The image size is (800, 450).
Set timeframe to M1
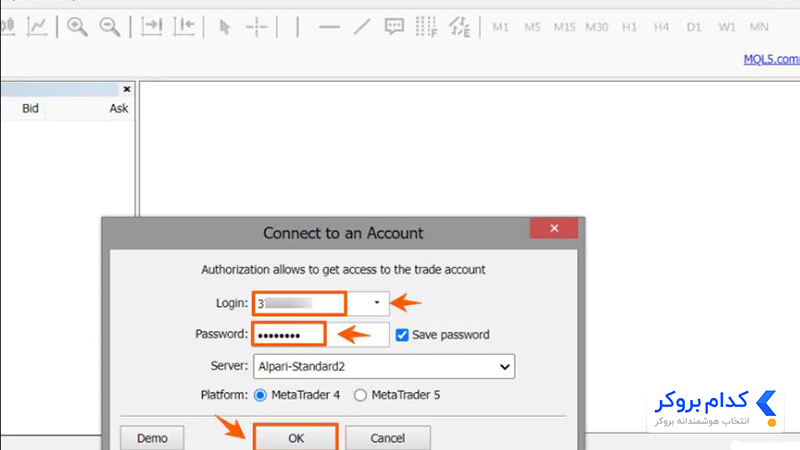501,27
